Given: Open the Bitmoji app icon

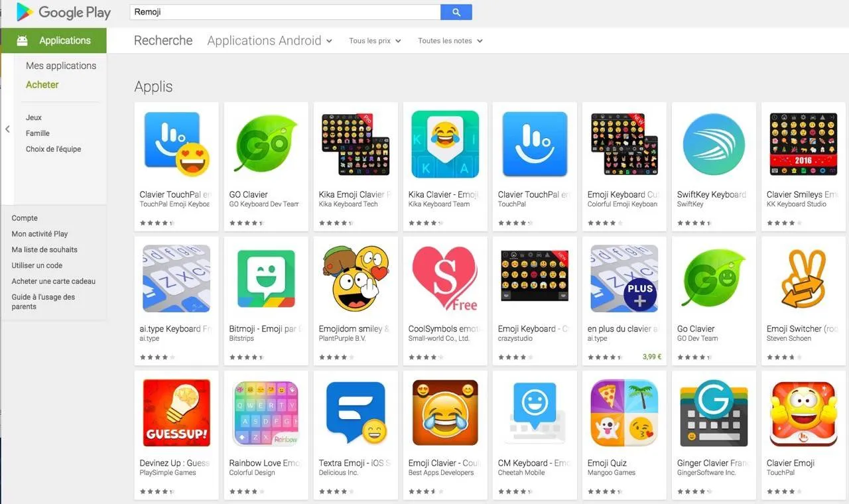Looking at the screenshot, I should pyautogui.click(x=266, y=279).
